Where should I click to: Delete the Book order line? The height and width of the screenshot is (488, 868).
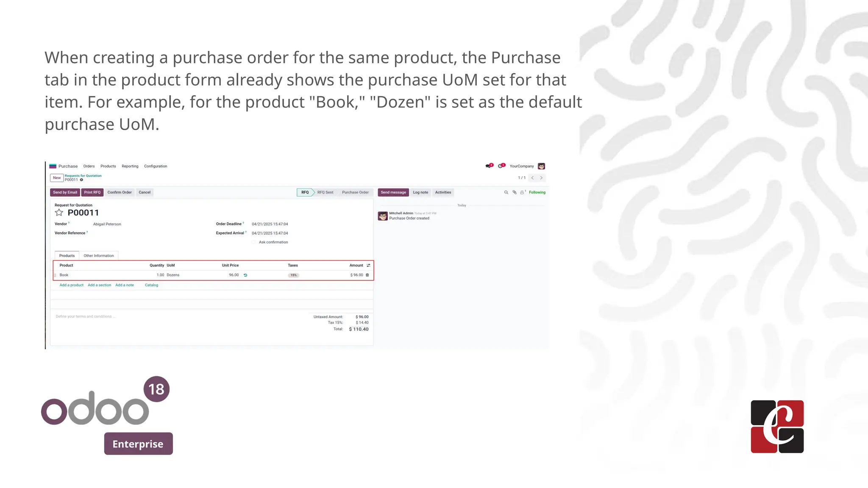point(367,275)
